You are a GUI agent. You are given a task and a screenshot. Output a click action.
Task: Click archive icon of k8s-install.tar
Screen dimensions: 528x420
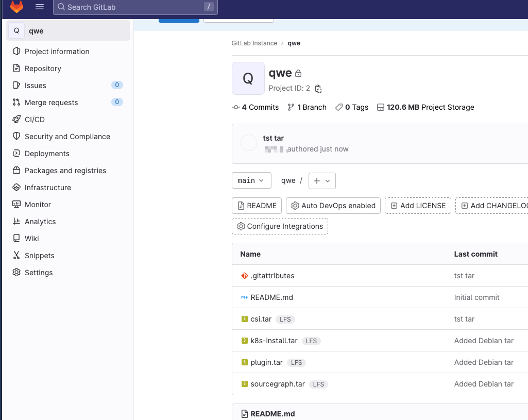click(245, 341)
